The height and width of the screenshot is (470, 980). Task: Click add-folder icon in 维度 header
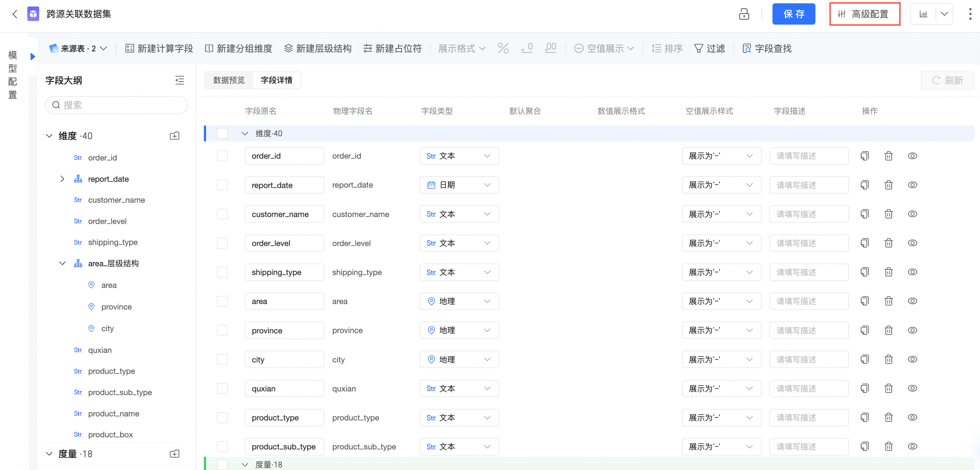[174, 136]
